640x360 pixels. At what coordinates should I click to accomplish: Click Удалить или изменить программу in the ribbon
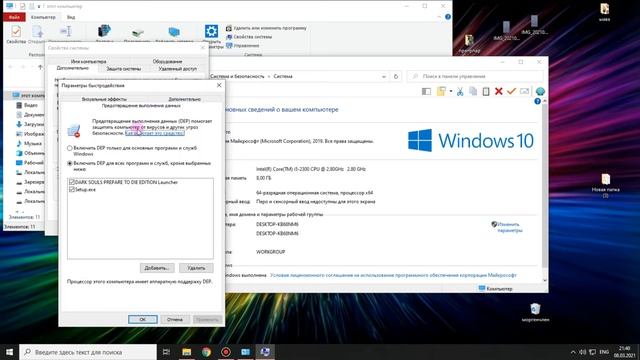coord(267,28)
